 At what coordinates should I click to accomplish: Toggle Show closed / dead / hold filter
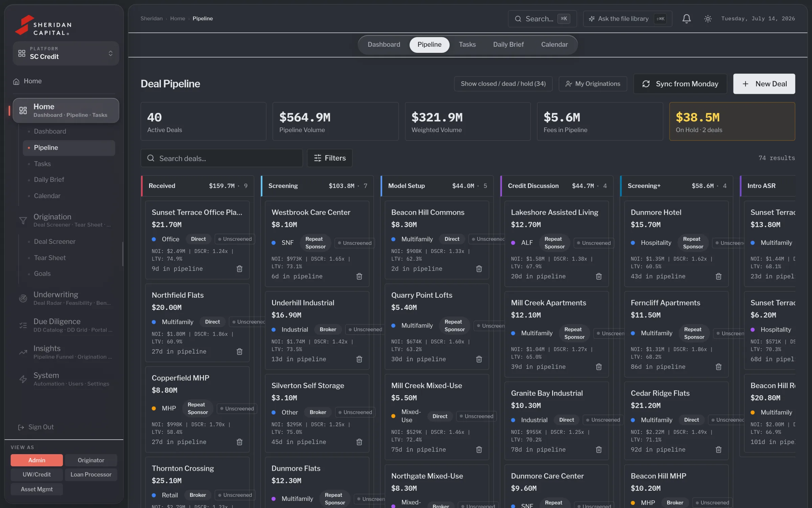503,84
